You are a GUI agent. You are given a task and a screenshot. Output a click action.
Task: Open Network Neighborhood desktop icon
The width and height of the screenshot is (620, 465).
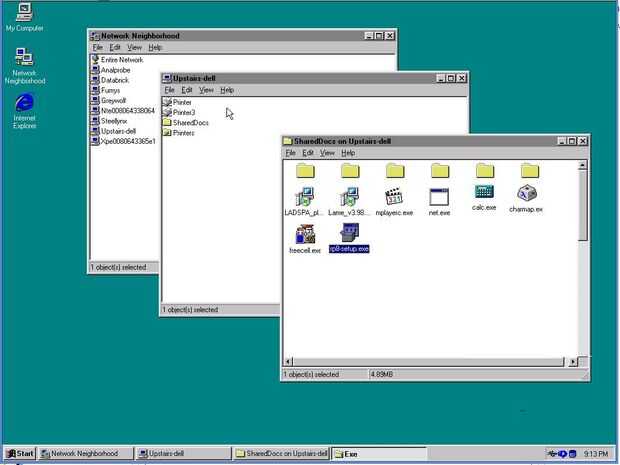25,66
